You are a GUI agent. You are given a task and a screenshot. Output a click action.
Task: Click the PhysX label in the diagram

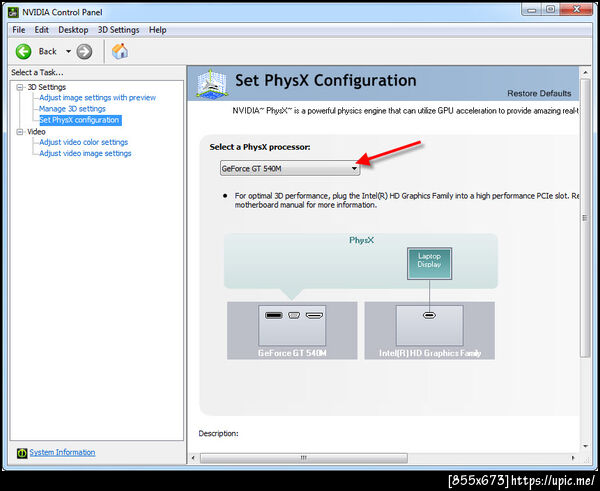click(361, 240)
